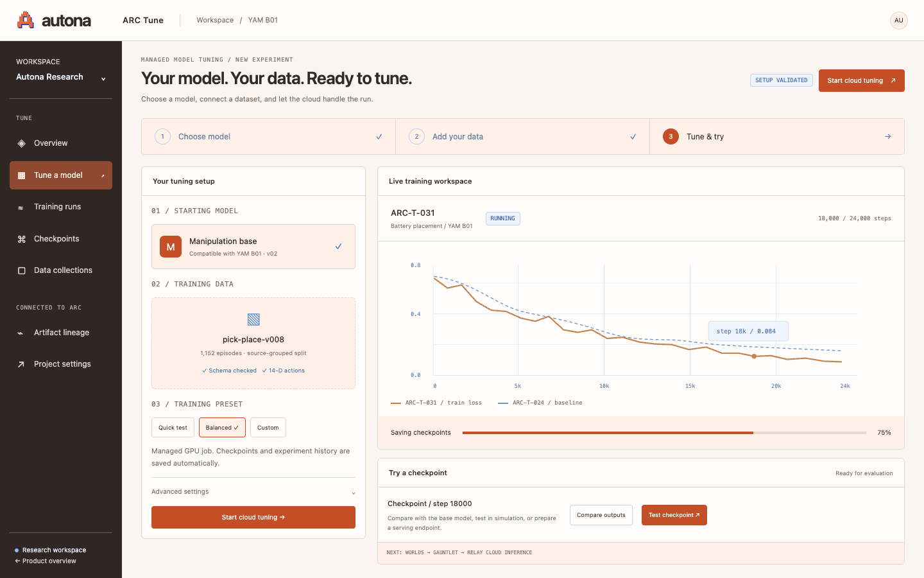Select the Custom preset

pos(268,428)
